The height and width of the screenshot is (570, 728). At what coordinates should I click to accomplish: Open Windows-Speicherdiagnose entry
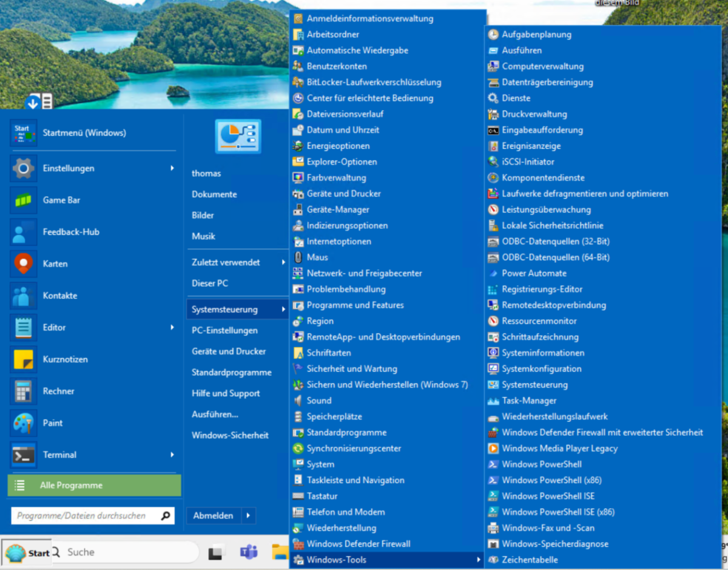tap(555, 544)
